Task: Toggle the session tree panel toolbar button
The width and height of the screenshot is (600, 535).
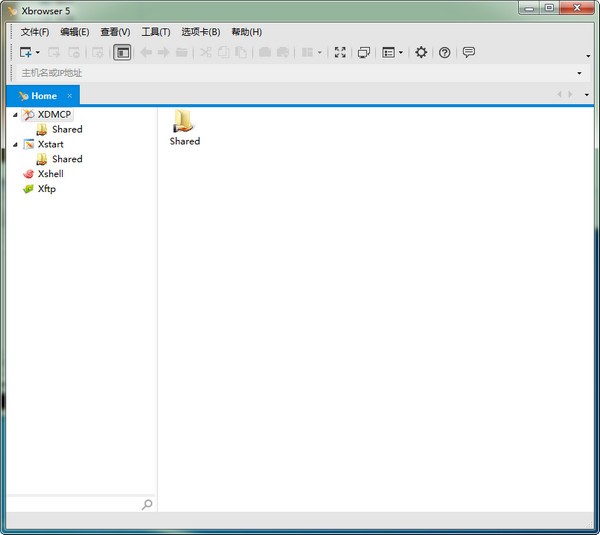Action: point(122,52)
